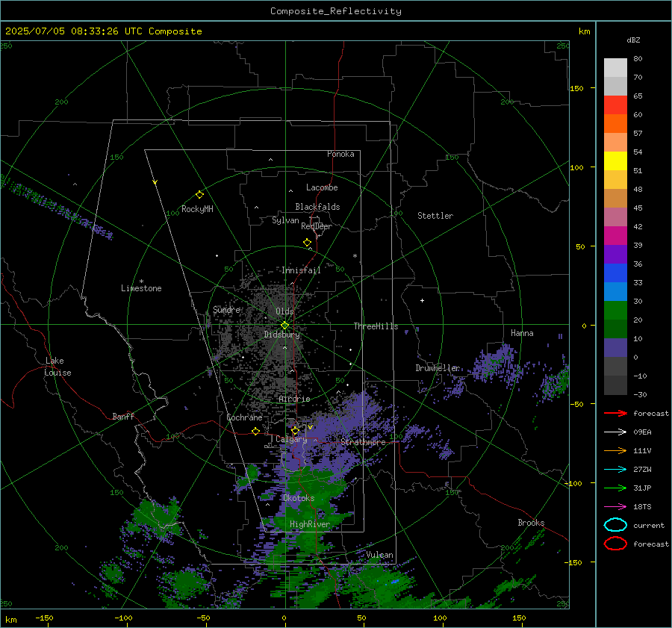Click the red forecast arrow legend icon
672x628 pixels.
(x=615, y=413)
